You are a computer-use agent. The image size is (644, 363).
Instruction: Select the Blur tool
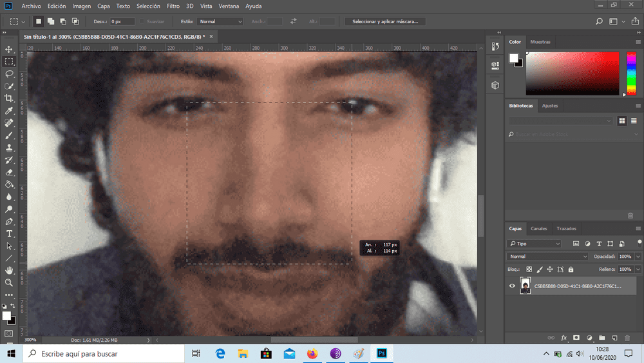[x=8, y=197]
